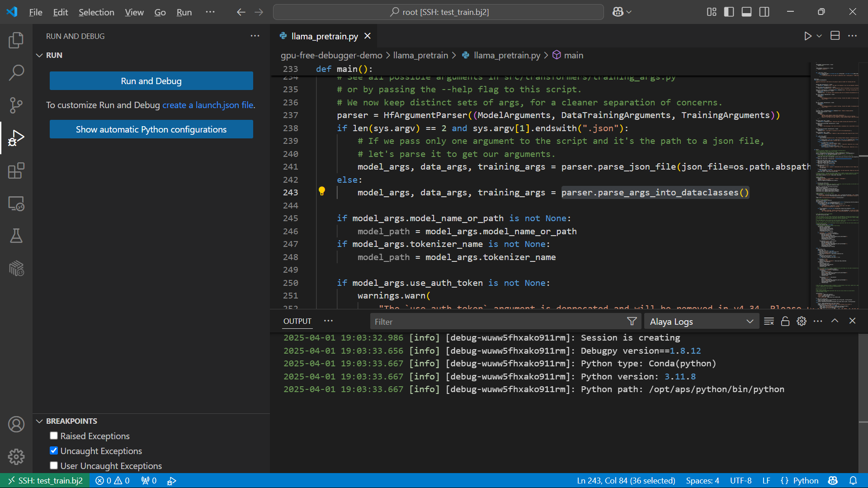Open the Source Control panel
Viewport: 868px width, 488px height.
[x=16, y=105]
